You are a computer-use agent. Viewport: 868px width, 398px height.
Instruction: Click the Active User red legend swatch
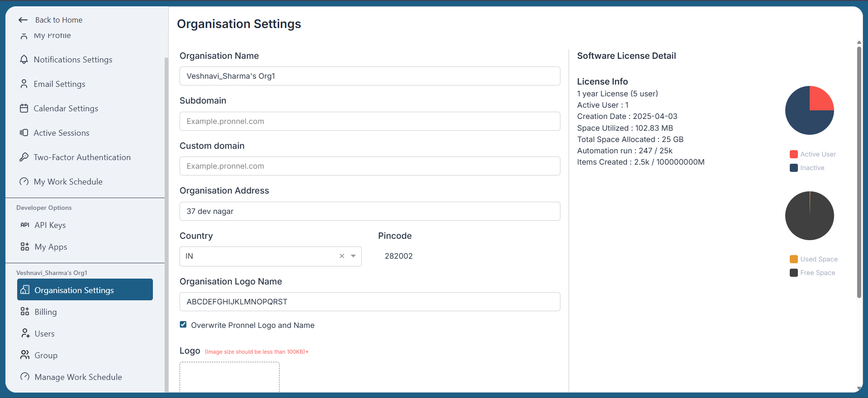(x=794, y=154)
